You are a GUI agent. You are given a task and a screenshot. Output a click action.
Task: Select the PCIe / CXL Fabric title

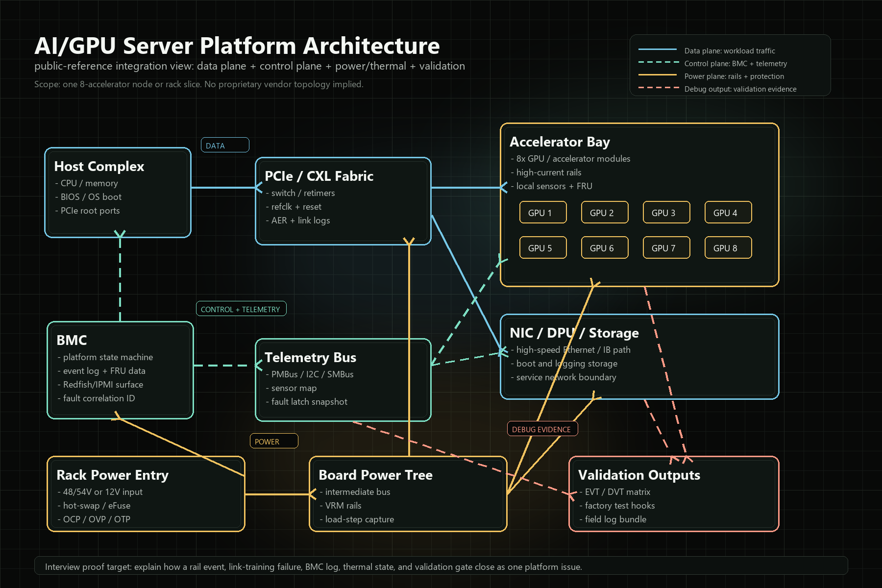click(319, 176)
